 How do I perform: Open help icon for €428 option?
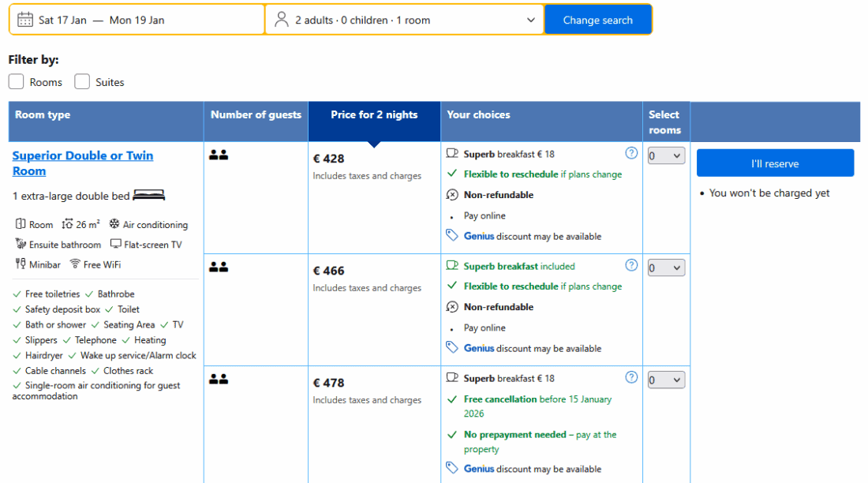point(631,153)
